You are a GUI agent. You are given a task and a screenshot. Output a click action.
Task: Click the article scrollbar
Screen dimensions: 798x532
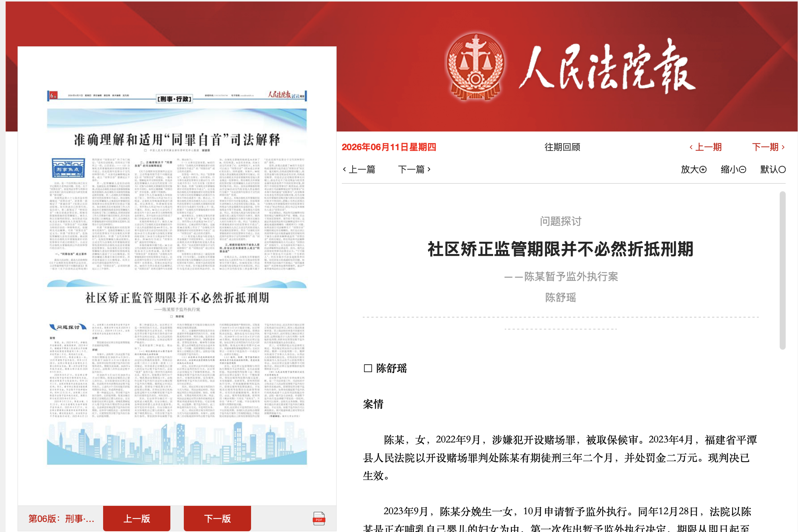(x=783, y=270)
